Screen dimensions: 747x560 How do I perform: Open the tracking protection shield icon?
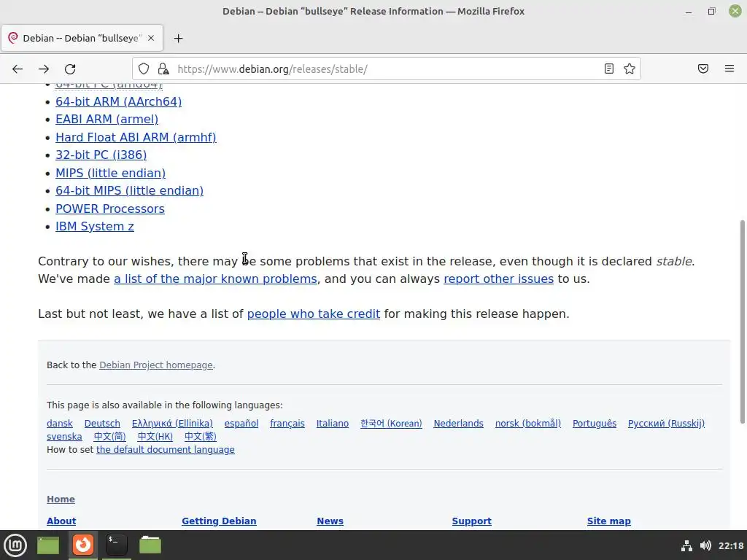coord(144,69)
